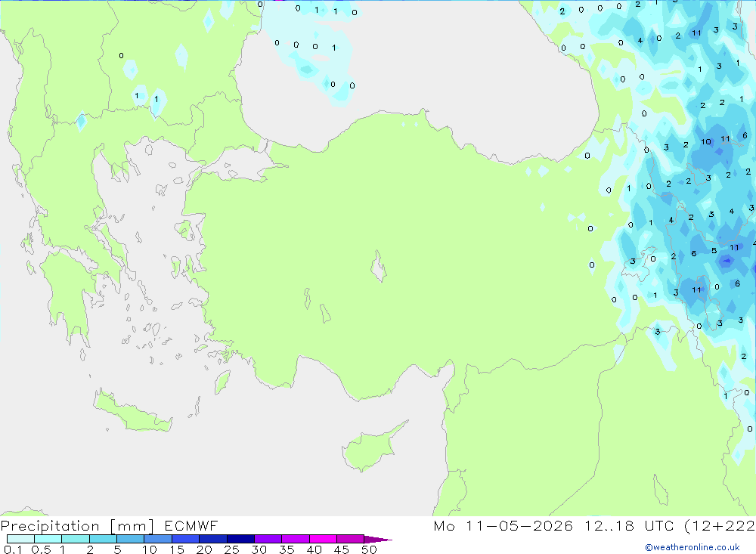Click the '40' legend scale label
The height and width of the screenshot is (554, 756).
coord(314,549)
